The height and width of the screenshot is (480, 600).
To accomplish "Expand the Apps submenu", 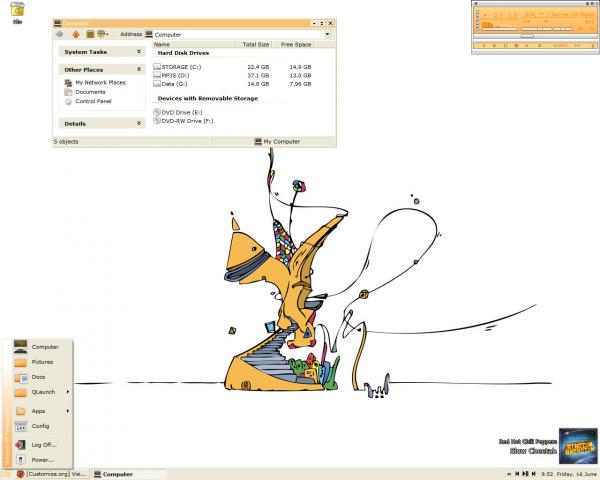I will pos(42,411).
